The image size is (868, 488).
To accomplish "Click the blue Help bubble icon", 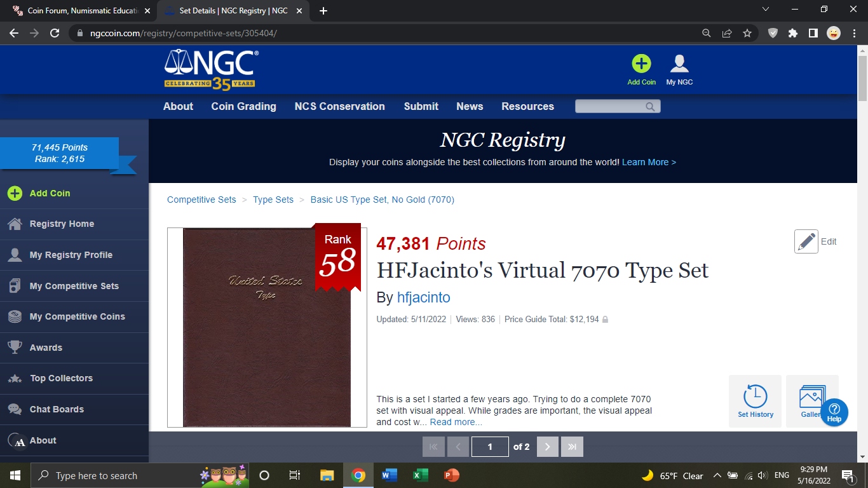I will coord(834,412).
